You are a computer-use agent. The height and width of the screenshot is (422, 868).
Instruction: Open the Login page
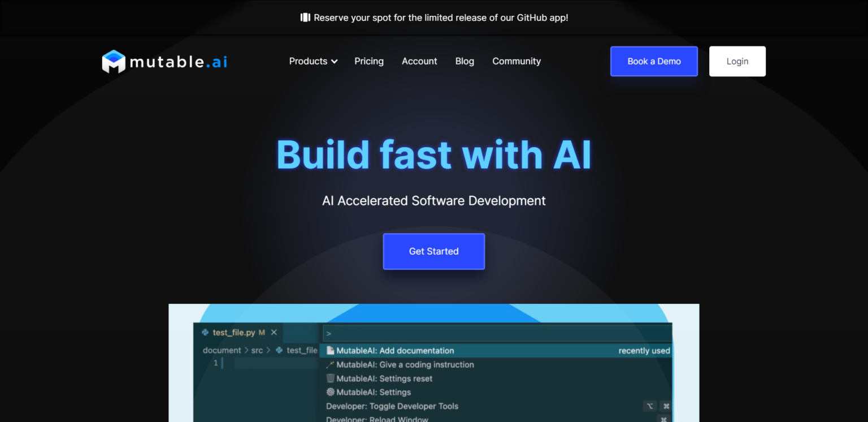click(737, 61)
